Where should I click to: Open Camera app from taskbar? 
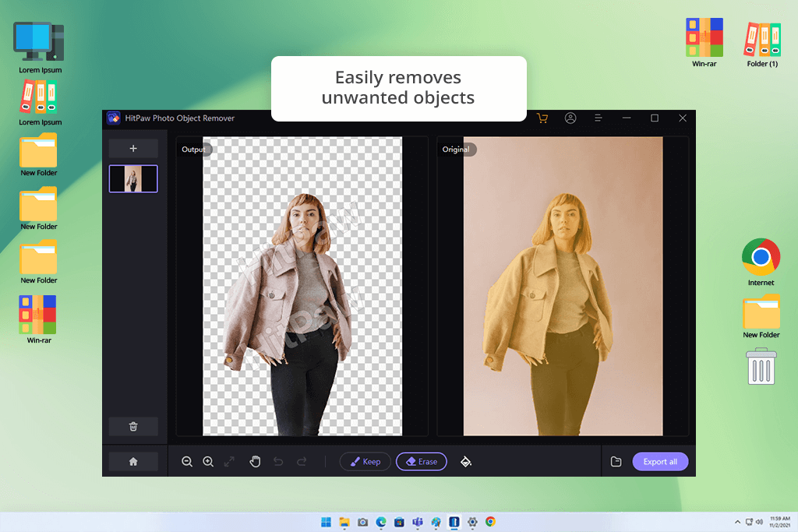[x=363, y=522]
